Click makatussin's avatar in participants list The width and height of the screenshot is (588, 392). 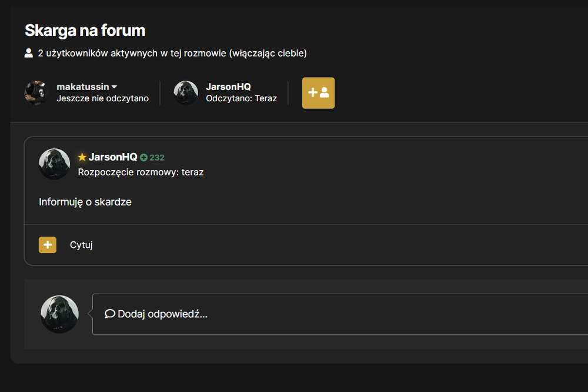point(36,93)
